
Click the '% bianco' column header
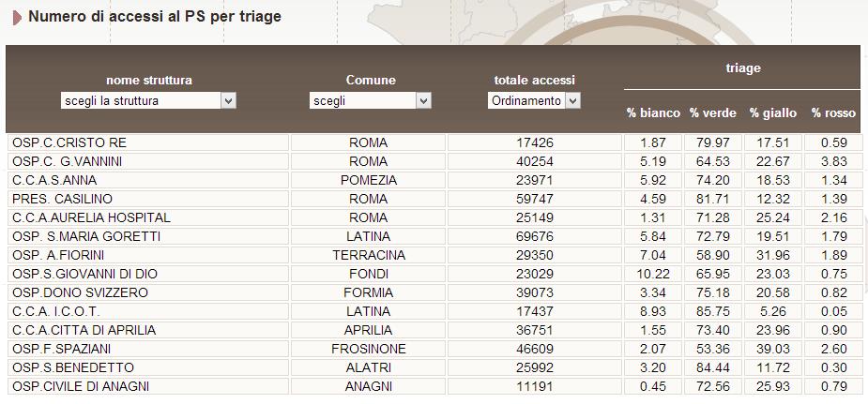[x=653, y=112]
